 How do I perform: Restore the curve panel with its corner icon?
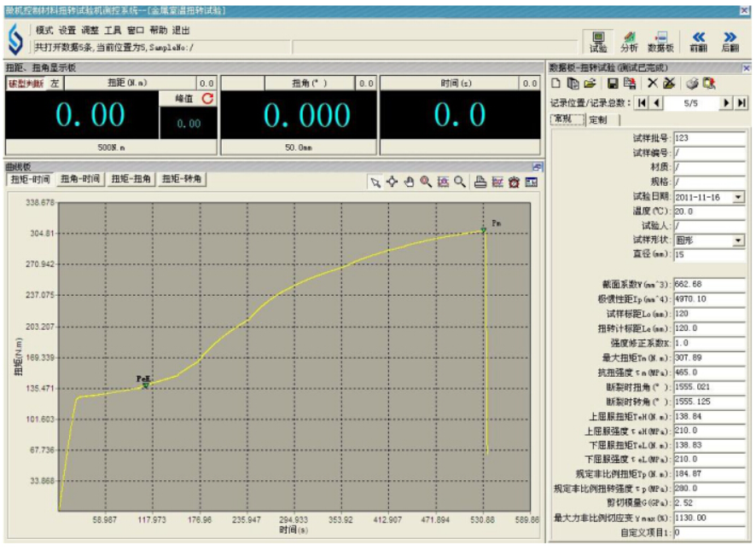pos(538,167)
